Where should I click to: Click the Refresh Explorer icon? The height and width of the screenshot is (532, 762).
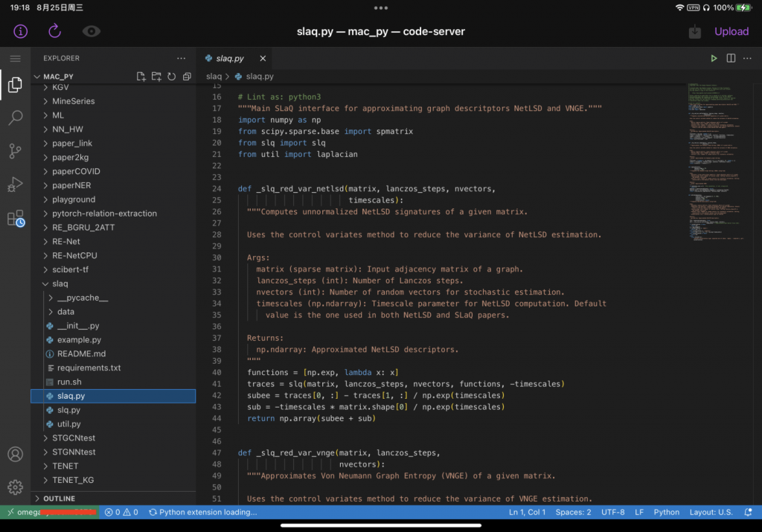point(171,77)
